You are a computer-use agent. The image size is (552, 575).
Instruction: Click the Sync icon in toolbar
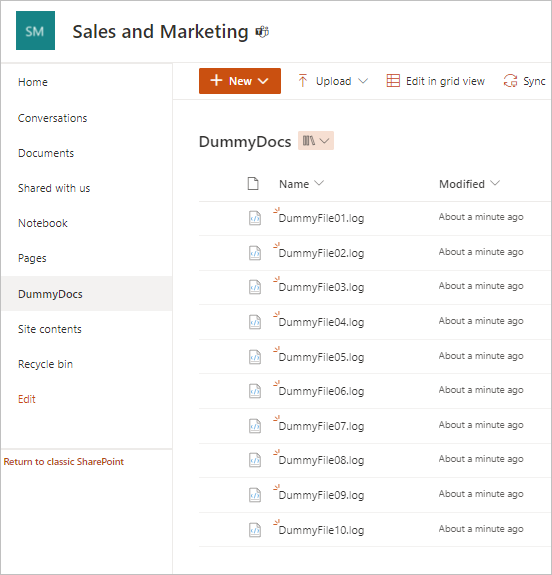click(510, 81)
